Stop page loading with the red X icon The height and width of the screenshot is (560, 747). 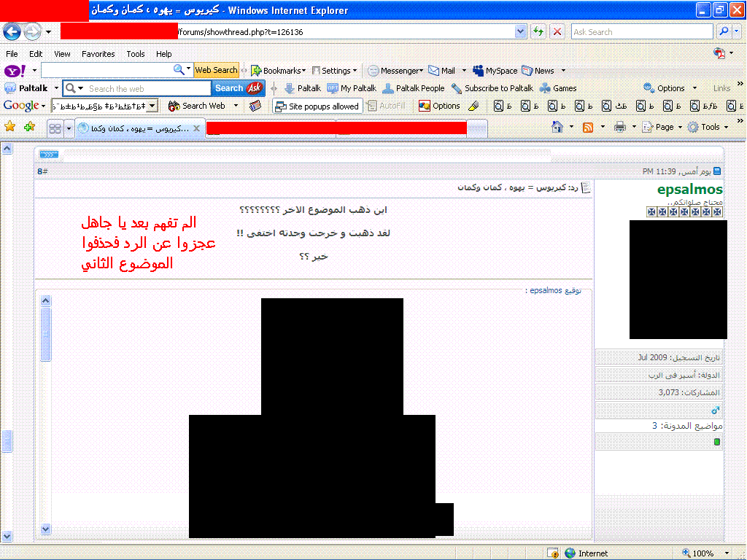click(557, 32)
